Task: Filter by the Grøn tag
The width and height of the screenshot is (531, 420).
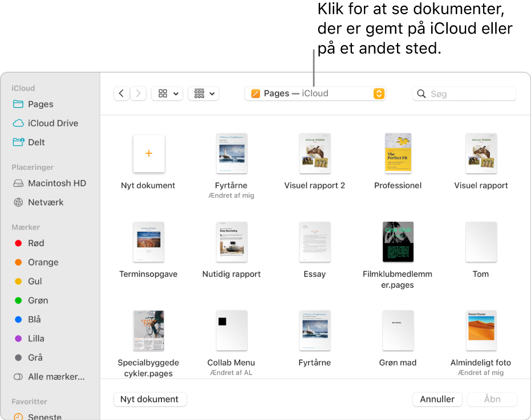Action: pos(38,300)
